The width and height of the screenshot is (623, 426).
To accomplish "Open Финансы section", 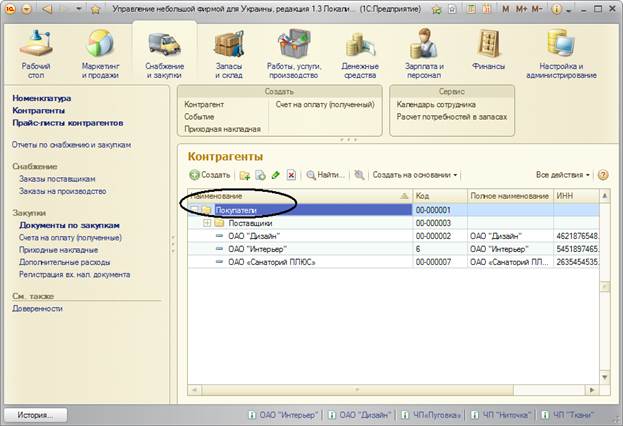I will pyautogui.click(x=488, y=50).
